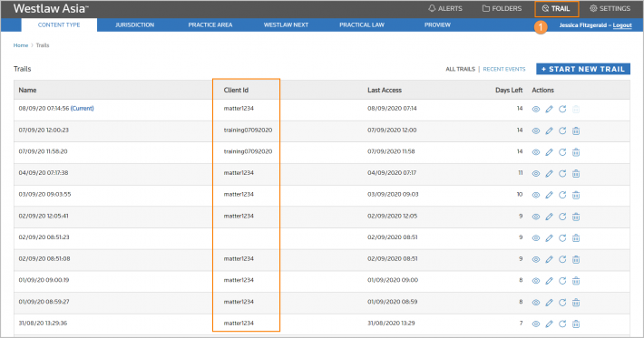Image resolution: width=644 pixels, height=338 pixels.
Task: Sort by the Client Id column header
Action: 236,90
